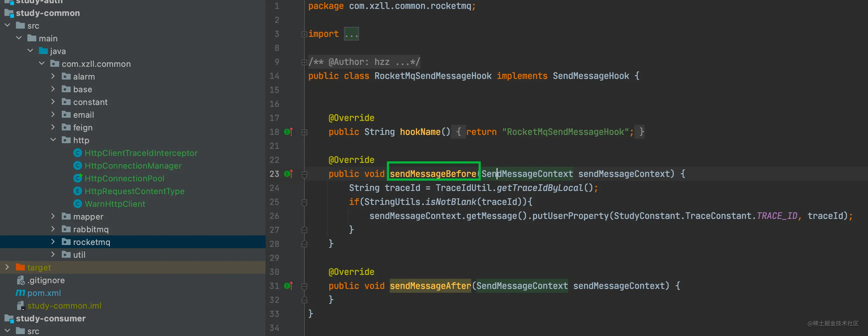
Task: Click the isNotBlank call on line 25
Action: point(451,202)
